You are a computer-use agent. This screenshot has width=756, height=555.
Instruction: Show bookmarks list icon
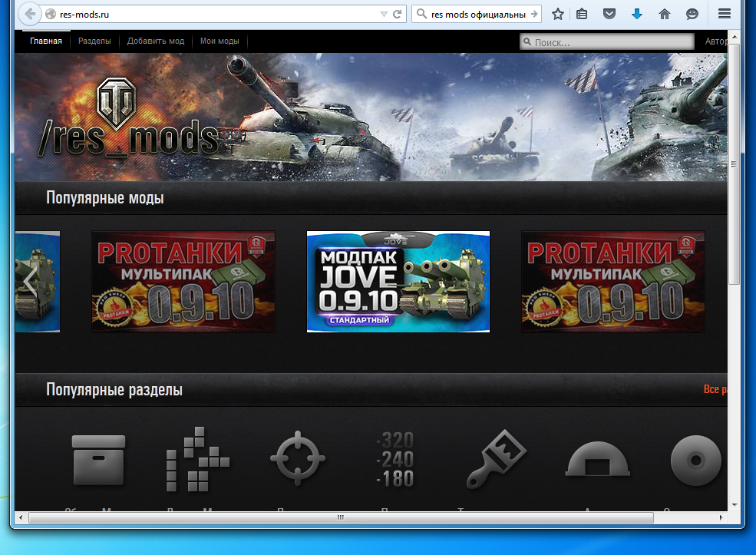point(582,15)
